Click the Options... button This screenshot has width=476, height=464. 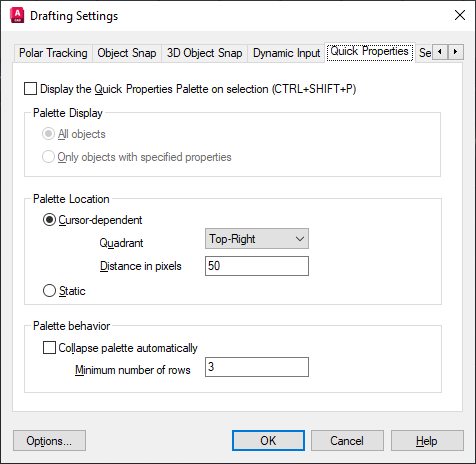click(x=49, y=441)
